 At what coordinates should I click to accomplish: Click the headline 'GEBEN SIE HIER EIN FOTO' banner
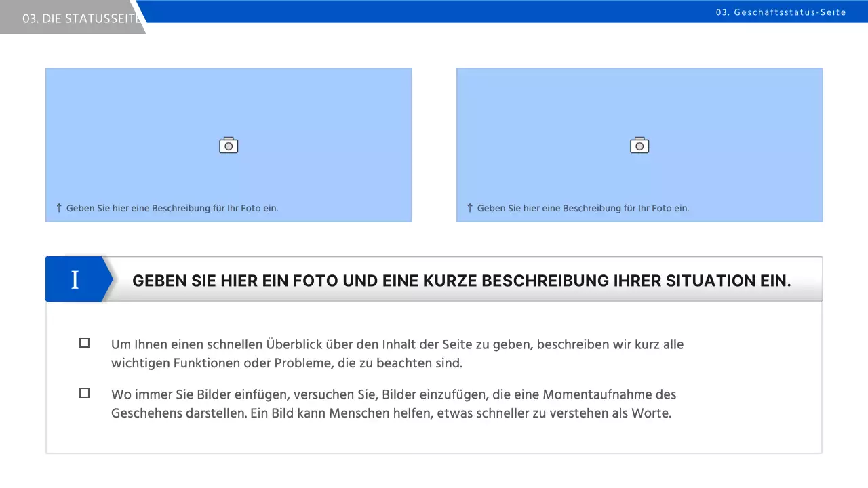click(461, 280)
